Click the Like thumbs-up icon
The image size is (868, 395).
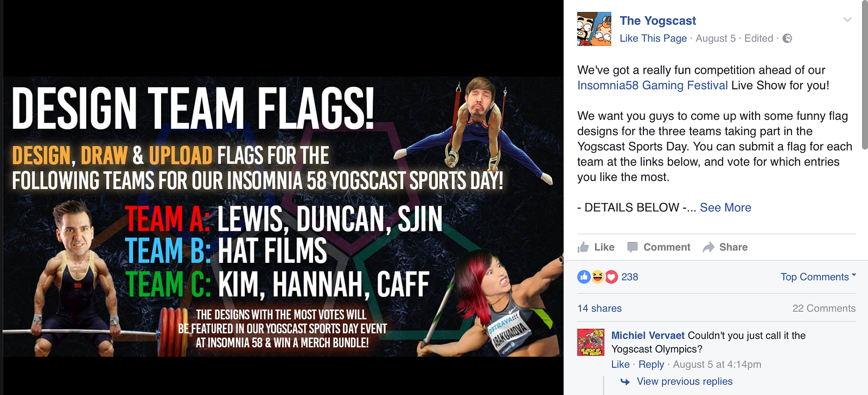pyautogui.click(x=583, y=247)
